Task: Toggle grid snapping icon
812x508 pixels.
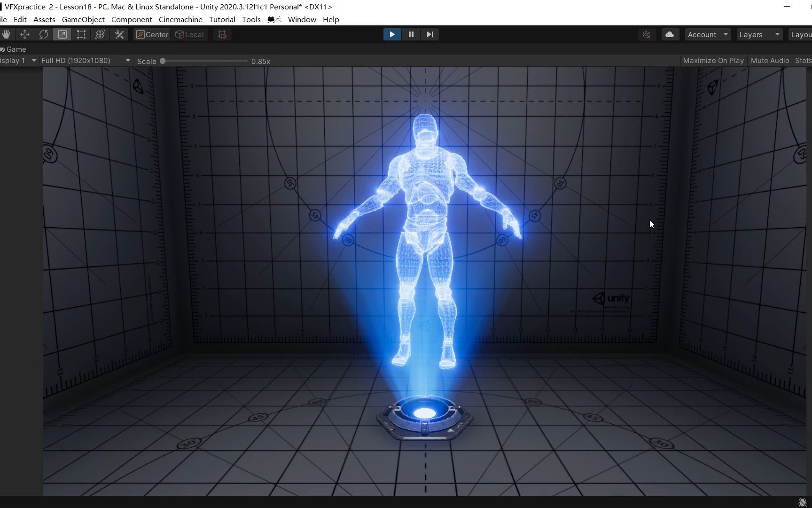Action: click(x=222, y=34)
